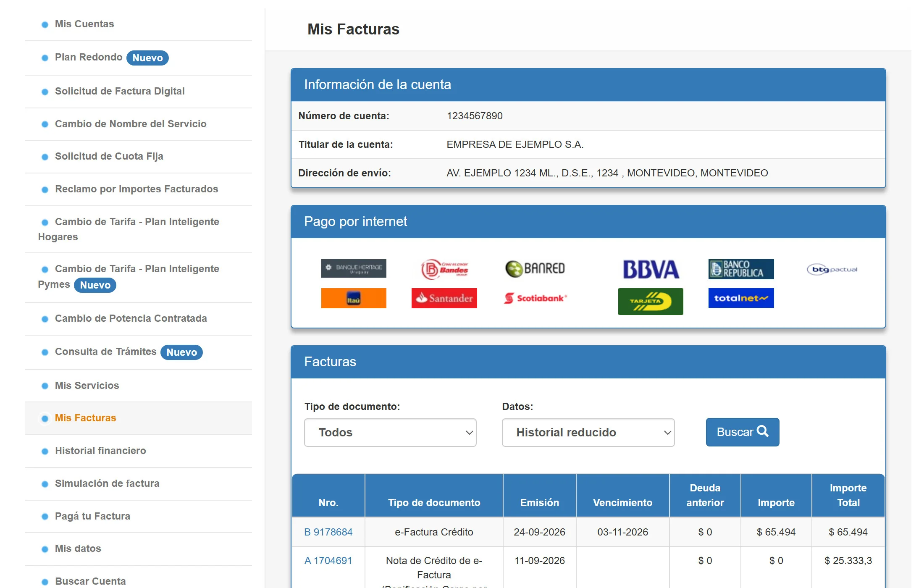Go to Mis Servicios
This screenshot has width=924, height=588.
click(x=87, y=386)
